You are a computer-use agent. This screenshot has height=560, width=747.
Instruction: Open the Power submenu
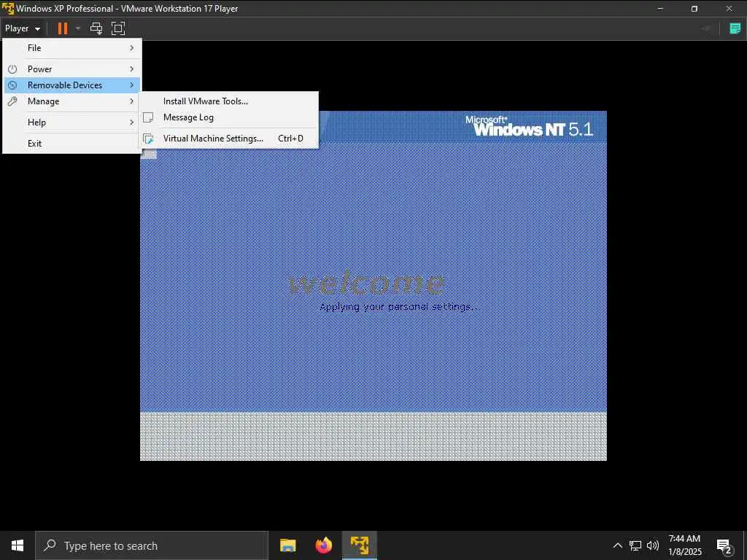pos(71,69)
